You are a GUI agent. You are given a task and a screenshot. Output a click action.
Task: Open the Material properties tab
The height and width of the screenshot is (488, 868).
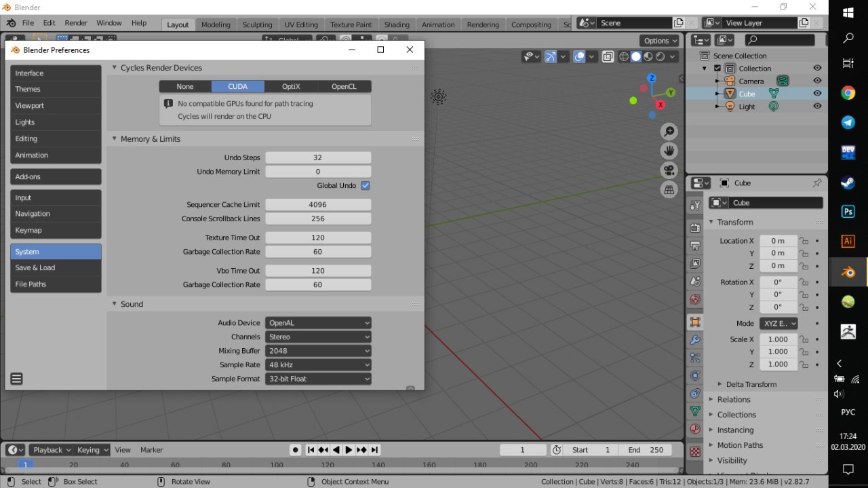coord(695,429)
